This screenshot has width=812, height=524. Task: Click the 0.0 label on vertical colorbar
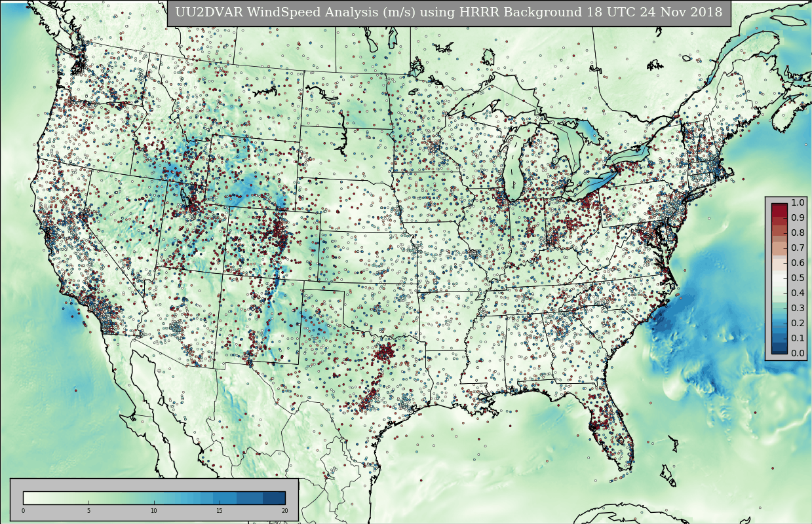pyautogui.click(x=798, y=353)
